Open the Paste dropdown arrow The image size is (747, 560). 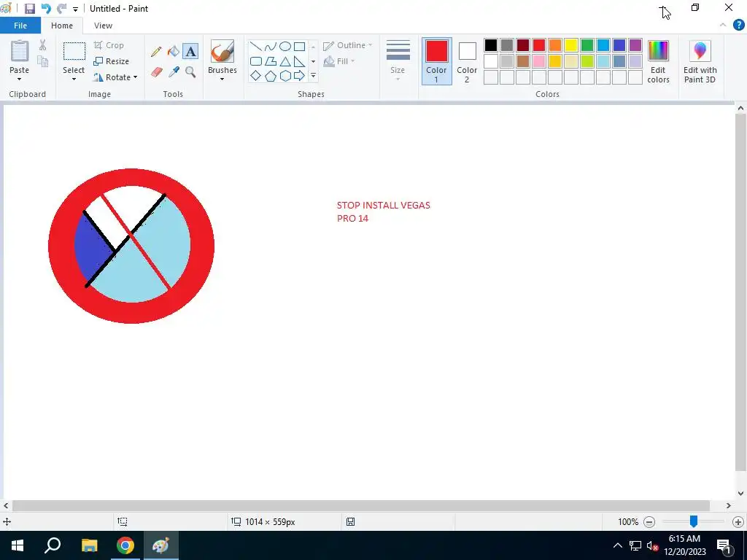(x=19, y=79)
